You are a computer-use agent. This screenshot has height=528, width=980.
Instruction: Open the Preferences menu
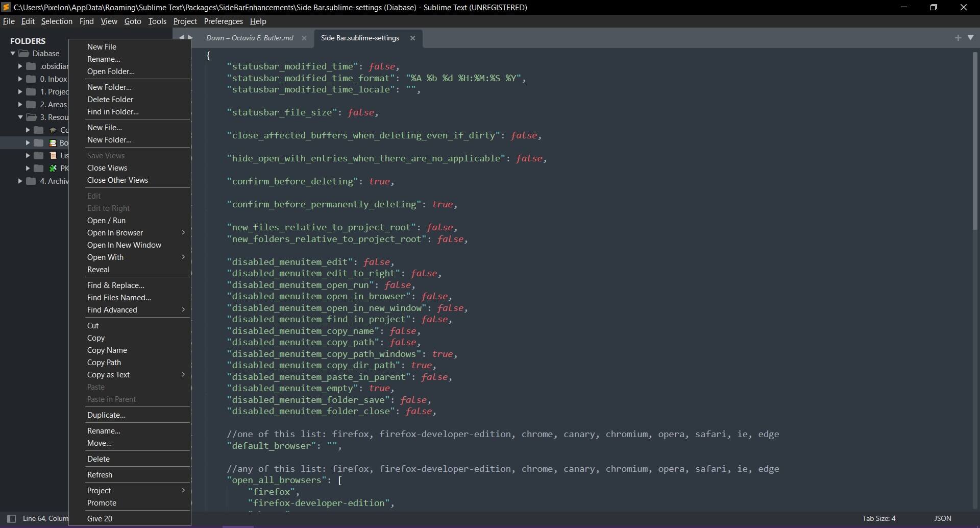223,21
